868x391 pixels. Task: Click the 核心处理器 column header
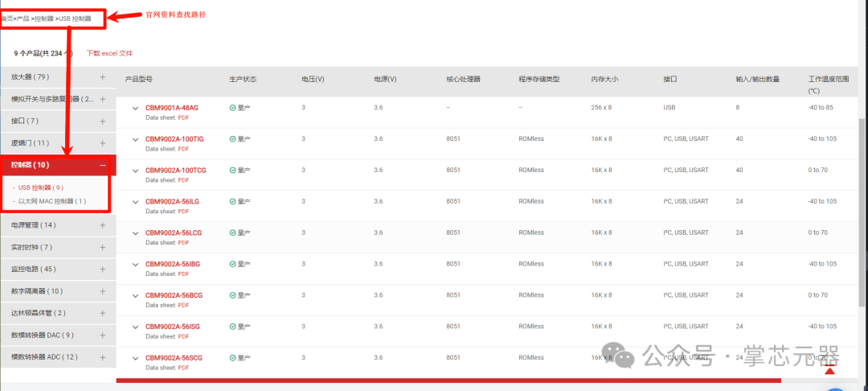464,79
